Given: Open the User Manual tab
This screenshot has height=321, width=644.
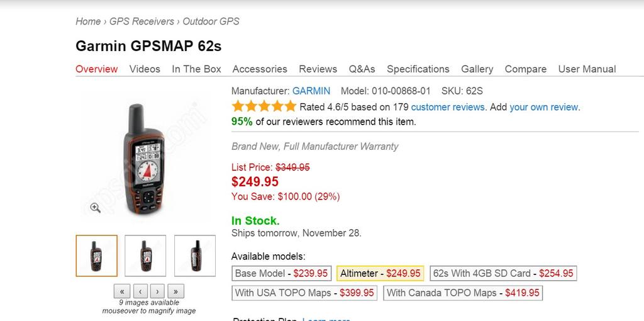Looking at the screenshot, I should click(x=587, y=69).
